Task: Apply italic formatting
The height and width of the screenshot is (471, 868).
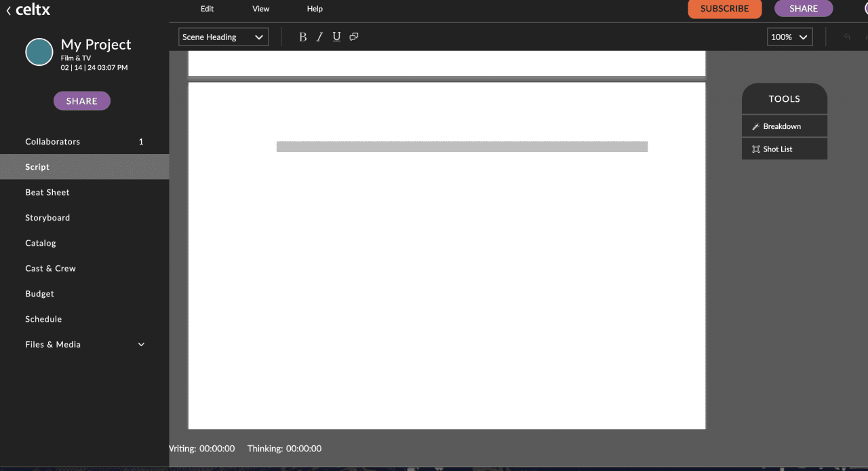Action: pyautogui.click(x=319, y=37)
